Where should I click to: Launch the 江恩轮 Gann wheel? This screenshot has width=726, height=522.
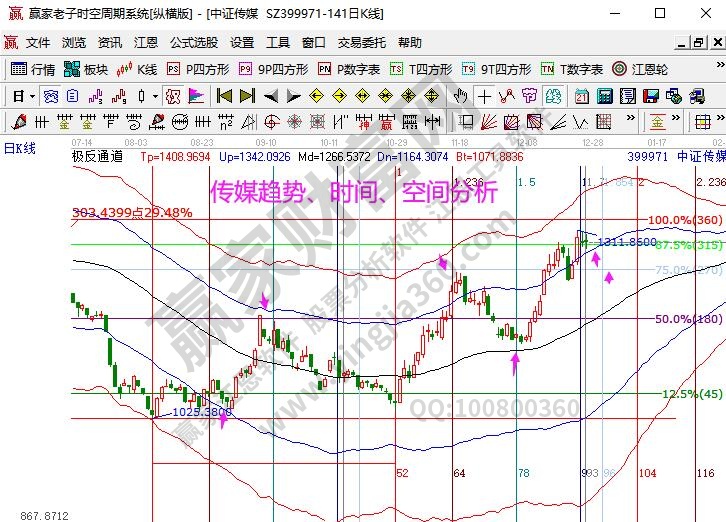point(639,69)
